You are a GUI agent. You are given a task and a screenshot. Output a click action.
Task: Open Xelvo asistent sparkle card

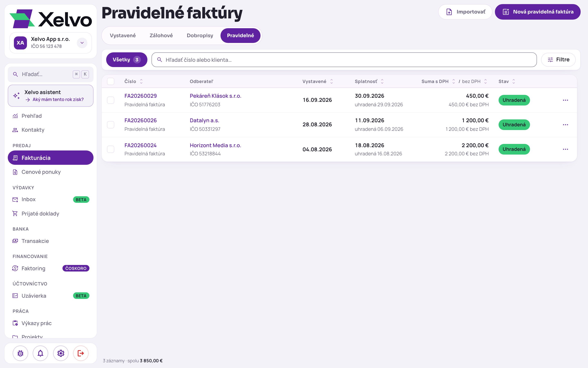point(51,96)
